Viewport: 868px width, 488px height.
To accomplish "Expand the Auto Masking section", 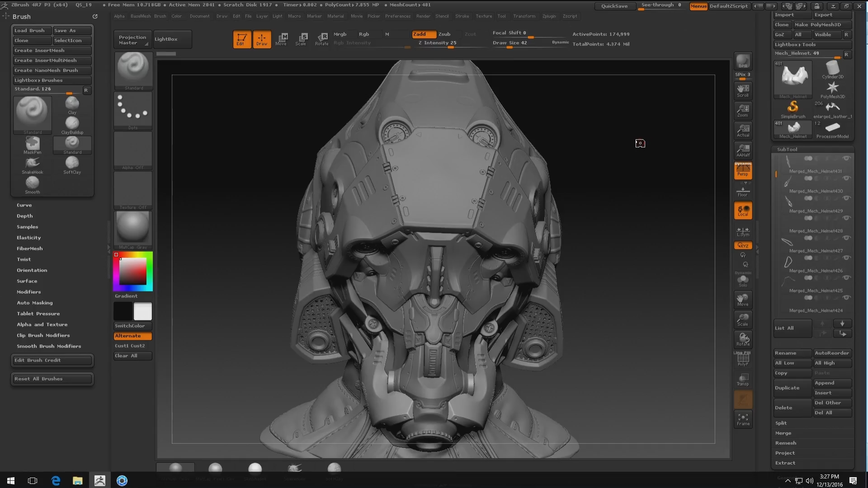I will pos(35,303).
